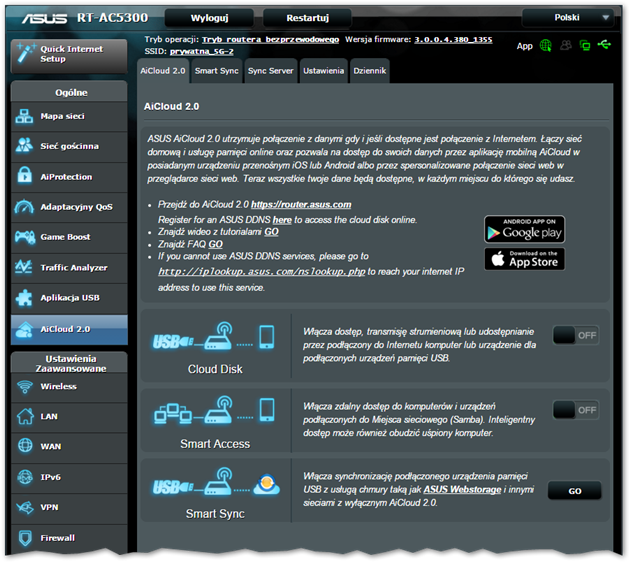Click the Quick Internet Setup wand icon
The width and height of the screenshot is (630, 563).
coord(25,53)
